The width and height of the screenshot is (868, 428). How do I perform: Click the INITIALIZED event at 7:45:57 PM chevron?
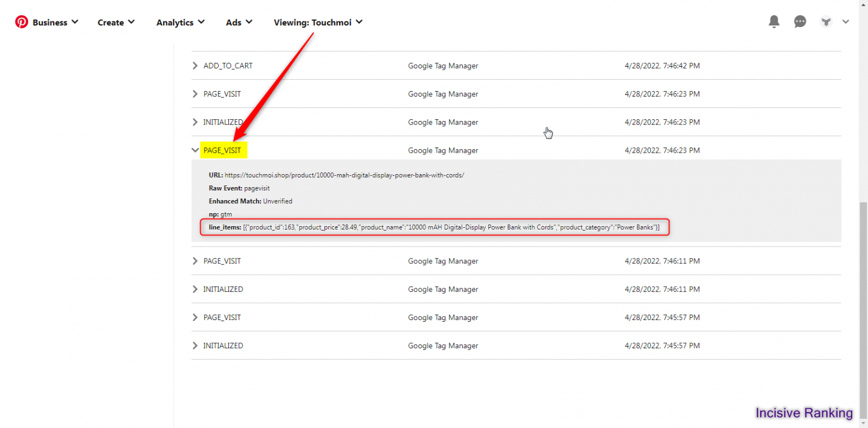point(195,345)
